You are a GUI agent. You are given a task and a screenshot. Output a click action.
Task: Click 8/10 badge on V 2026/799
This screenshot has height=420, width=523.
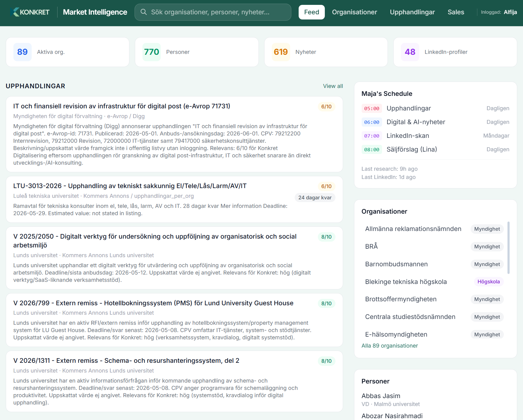326,303
